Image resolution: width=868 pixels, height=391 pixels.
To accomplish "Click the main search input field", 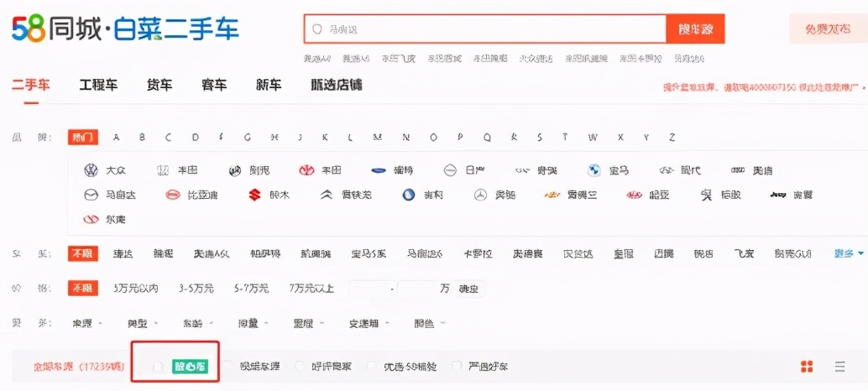I will click(485, 29).
